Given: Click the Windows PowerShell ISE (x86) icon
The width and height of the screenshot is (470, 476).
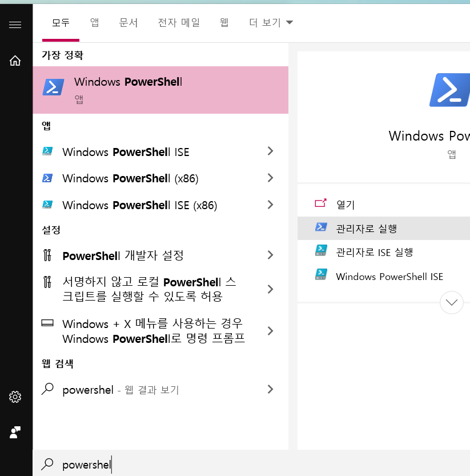Looking at the screenshot, I should pos(47,205).
